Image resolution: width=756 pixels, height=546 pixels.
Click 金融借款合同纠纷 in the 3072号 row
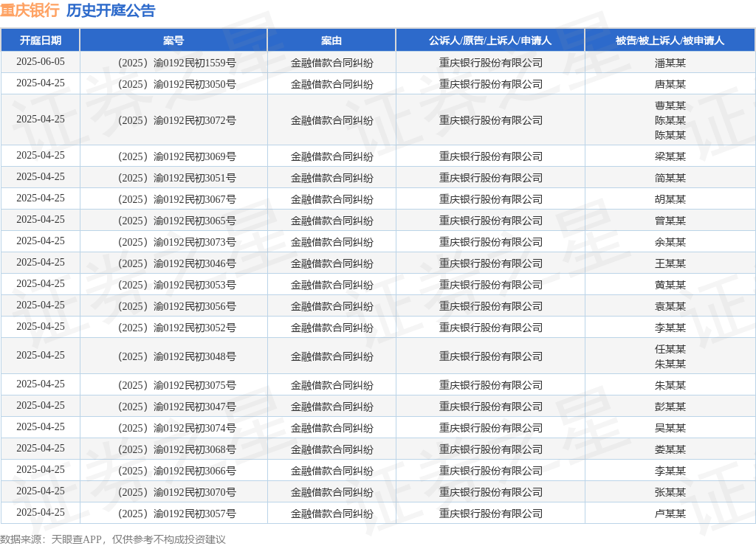pyautogui.click(x=331, y=120)
